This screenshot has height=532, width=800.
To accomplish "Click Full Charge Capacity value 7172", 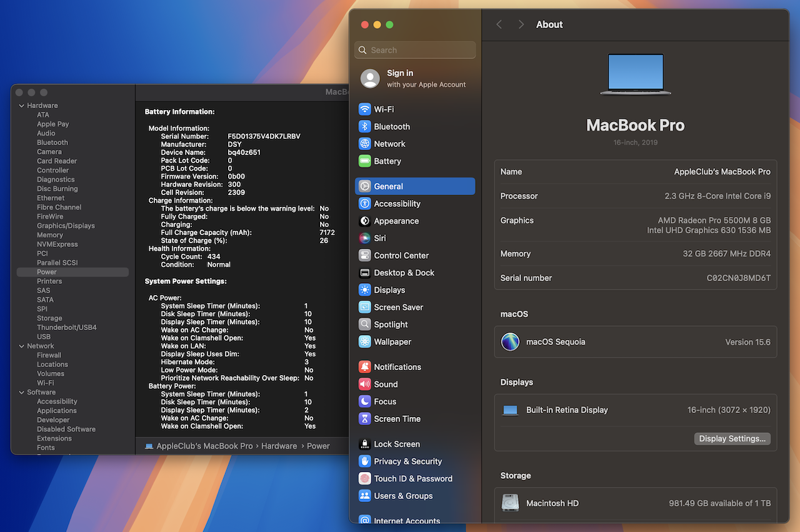I will click(327, 233).
